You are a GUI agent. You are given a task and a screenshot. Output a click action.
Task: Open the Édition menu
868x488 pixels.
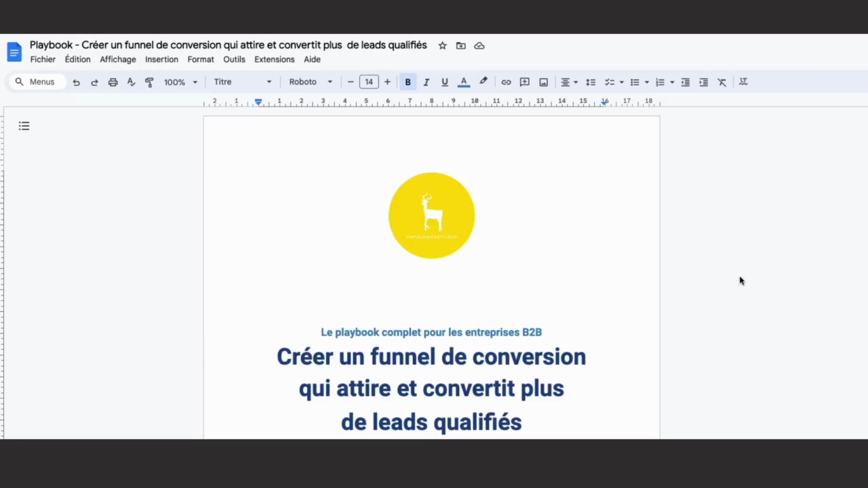coord(77,60)
